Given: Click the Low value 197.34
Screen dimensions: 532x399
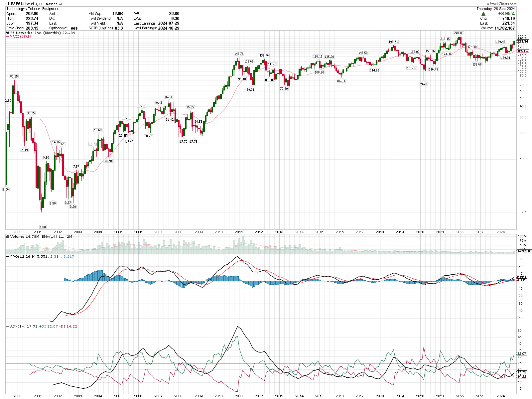Looking at the screenshot, I should (x=32, y=23).
